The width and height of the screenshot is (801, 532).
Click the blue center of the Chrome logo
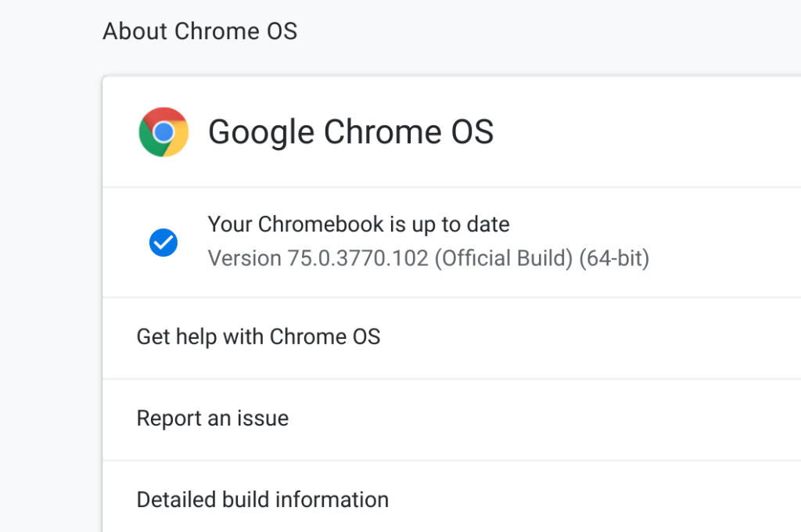(x=163, y=132)
